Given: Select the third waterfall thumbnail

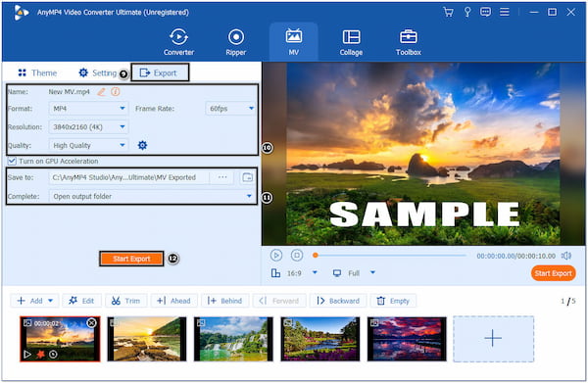Looking at the screenshot, I should click(233, 339).
